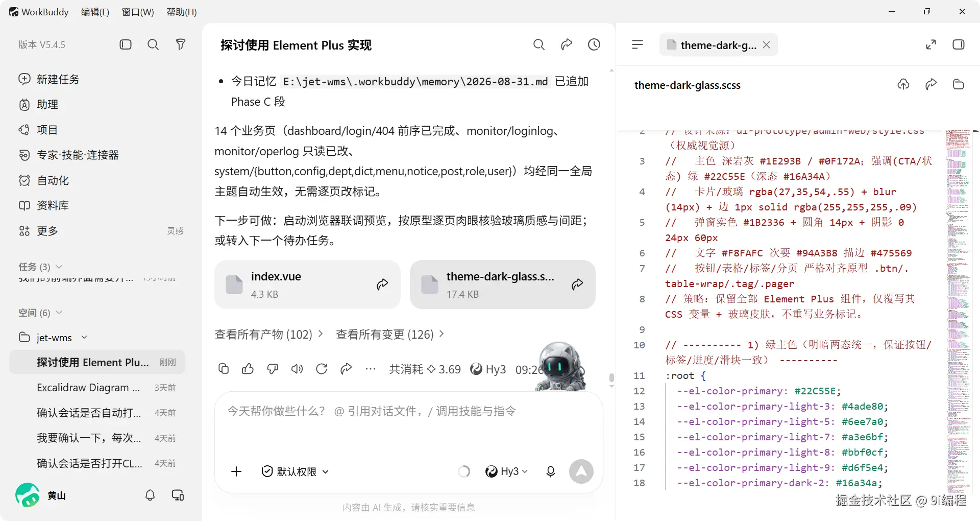Open the Hy3 model selector dropdown
Image resolution: width=980 pixels, height=521 pixels.
[506, 471]
